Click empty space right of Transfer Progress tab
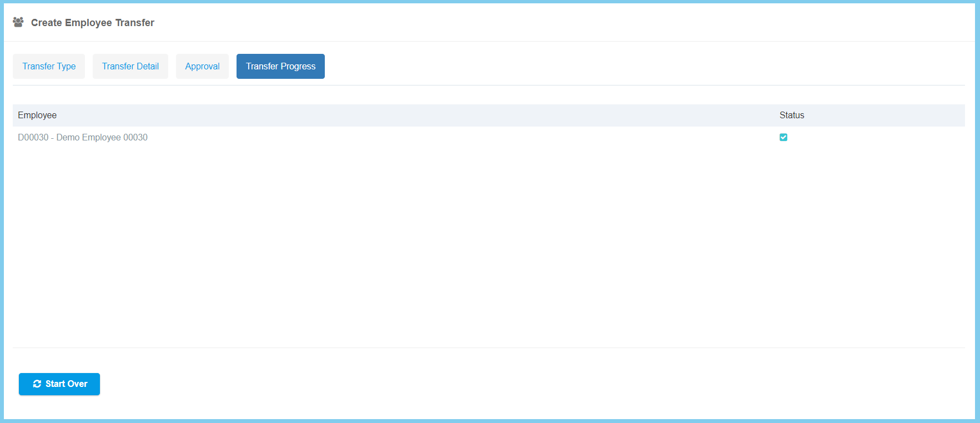Screen dimensions: 980x423 pos(611,66)
